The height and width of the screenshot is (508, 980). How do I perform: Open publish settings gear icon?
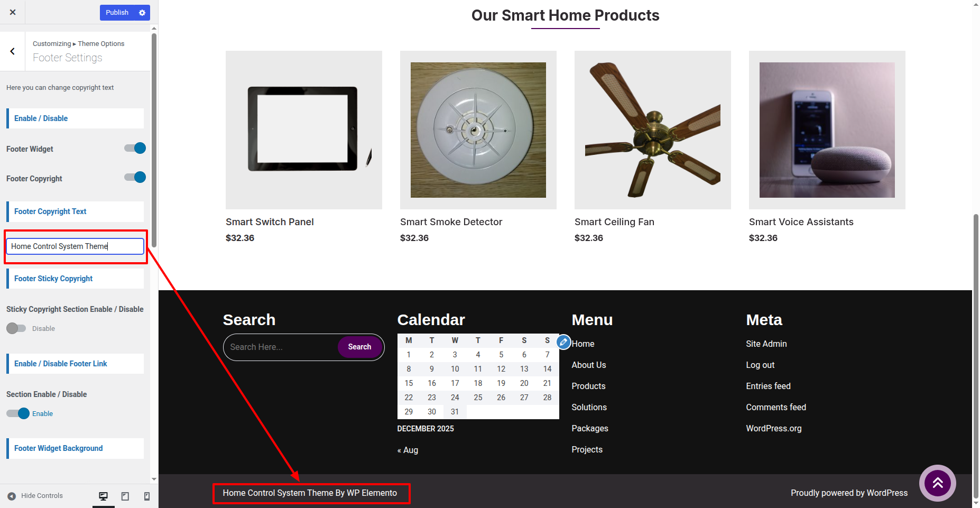(x=142, y=13)
